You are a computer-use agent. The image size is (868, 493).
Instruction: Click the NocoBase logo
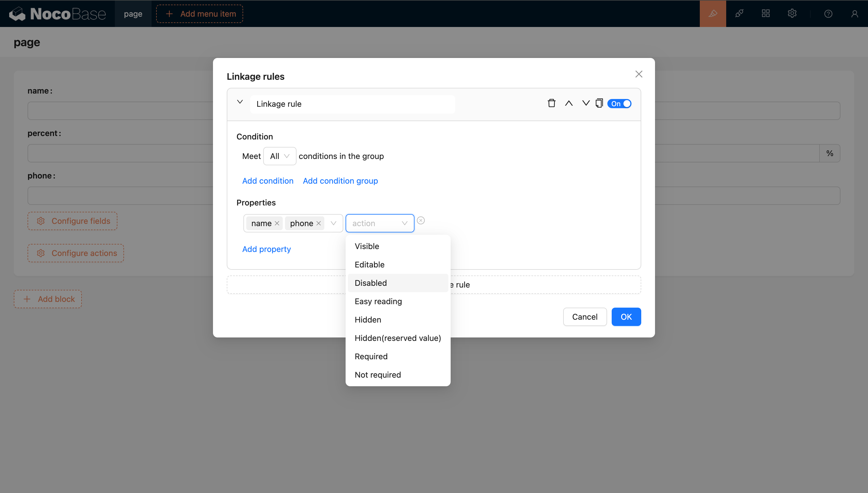pos(58,13)
